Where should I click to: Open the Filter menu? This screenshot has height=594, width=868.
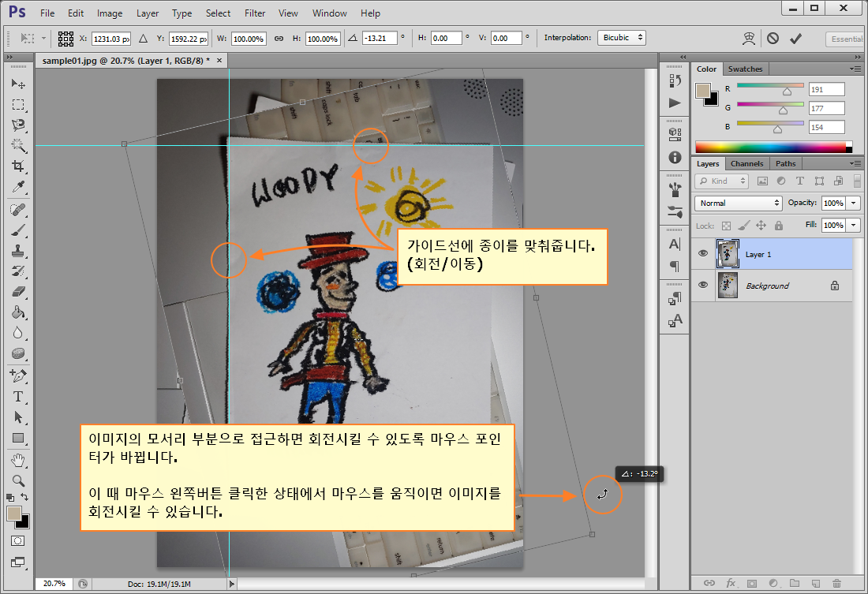[255, 13]
